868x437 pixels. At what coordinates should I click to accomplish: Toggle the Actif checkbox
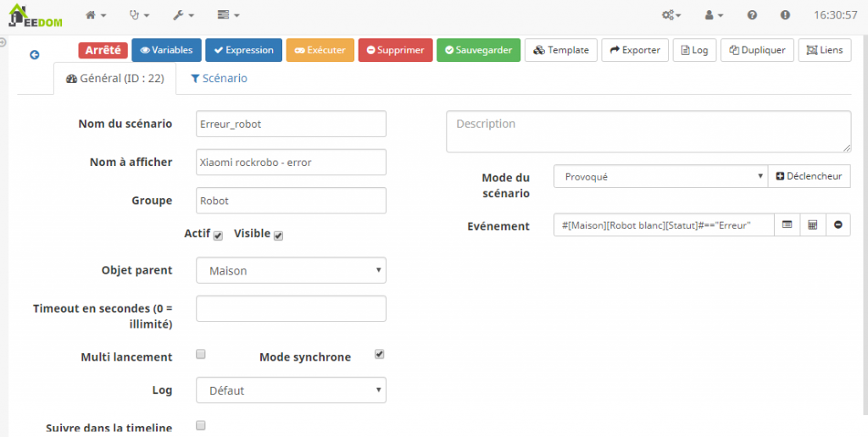(x=218, y=235)
